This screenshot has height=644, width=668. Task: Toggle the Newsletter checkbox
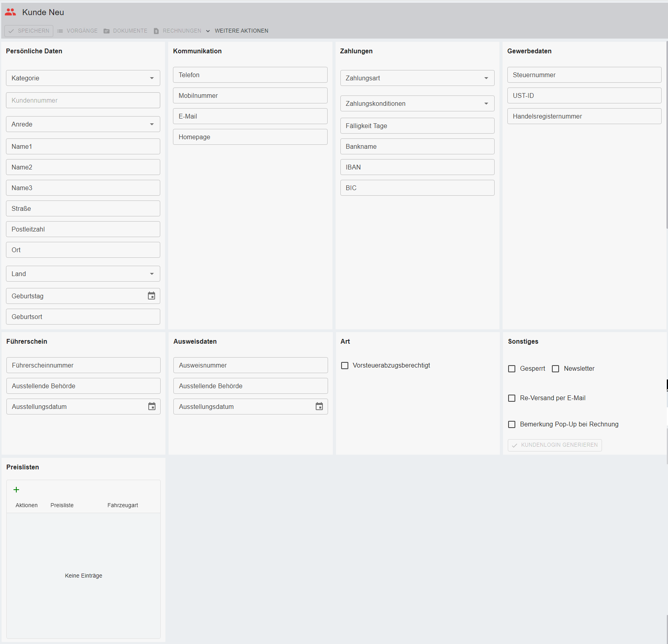[555, 369]
